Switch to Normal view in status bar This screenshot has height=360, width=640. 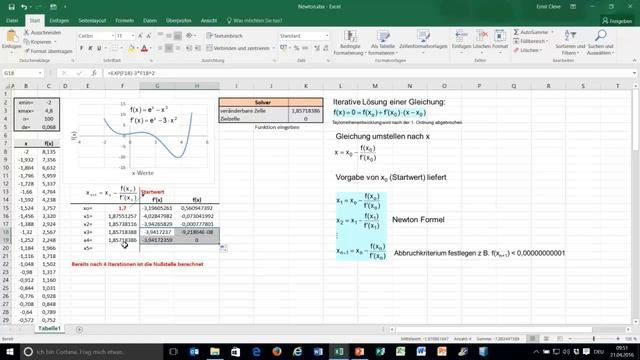[x=532, y=339]
